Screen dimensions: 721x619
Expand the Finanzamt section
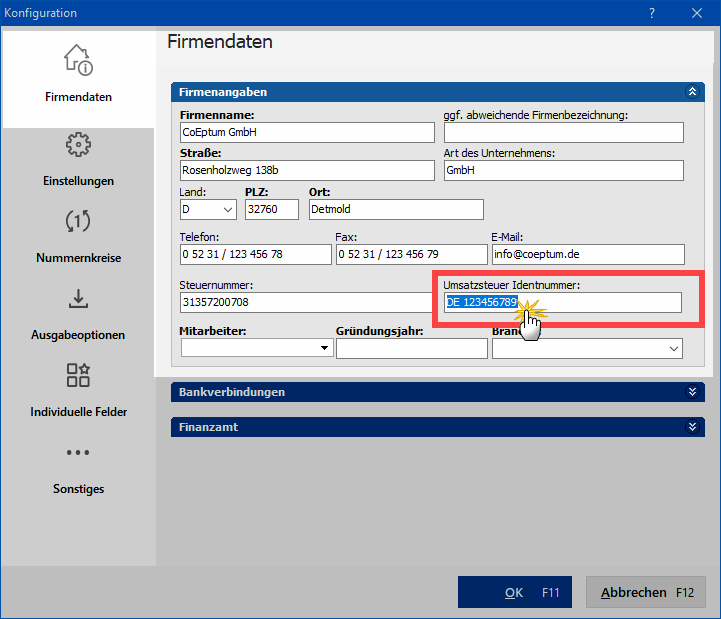[x=692, y=427]
